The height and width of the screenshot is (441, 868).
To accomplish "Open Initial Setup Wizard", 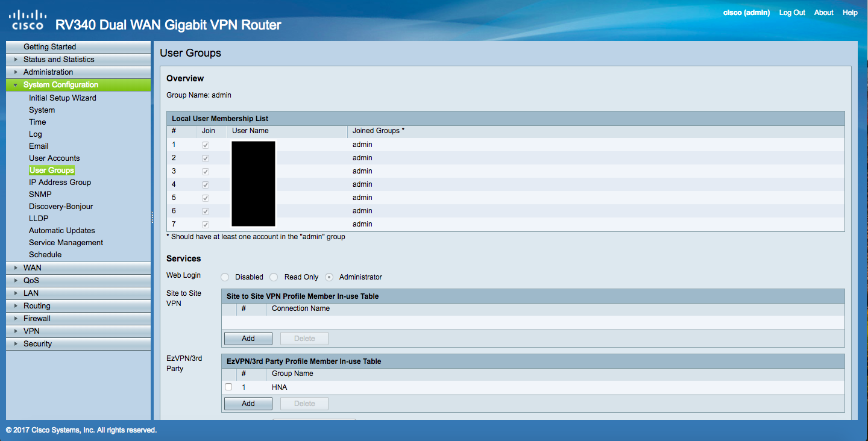I will (x=63, y=98).
